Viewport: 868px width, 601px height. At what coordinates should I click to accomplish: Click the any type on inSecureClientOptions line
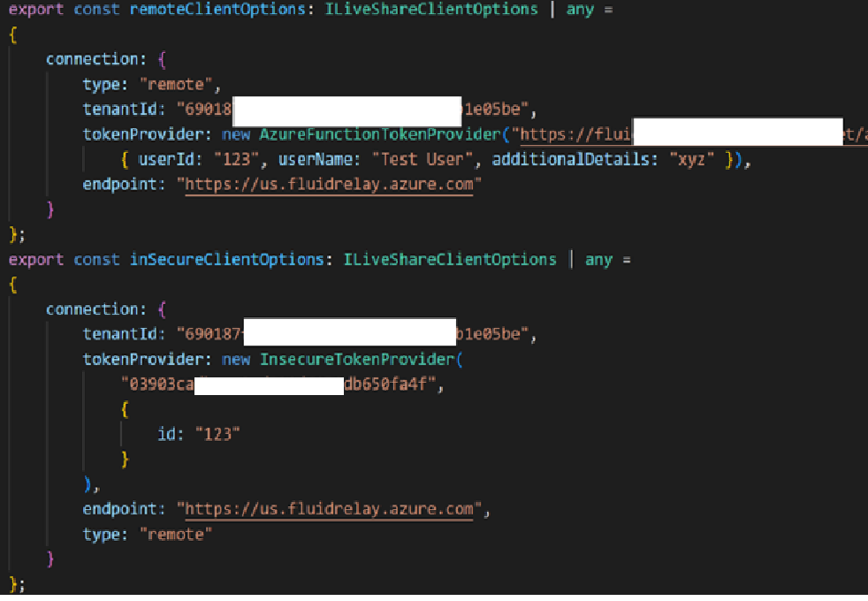(598, 260)
